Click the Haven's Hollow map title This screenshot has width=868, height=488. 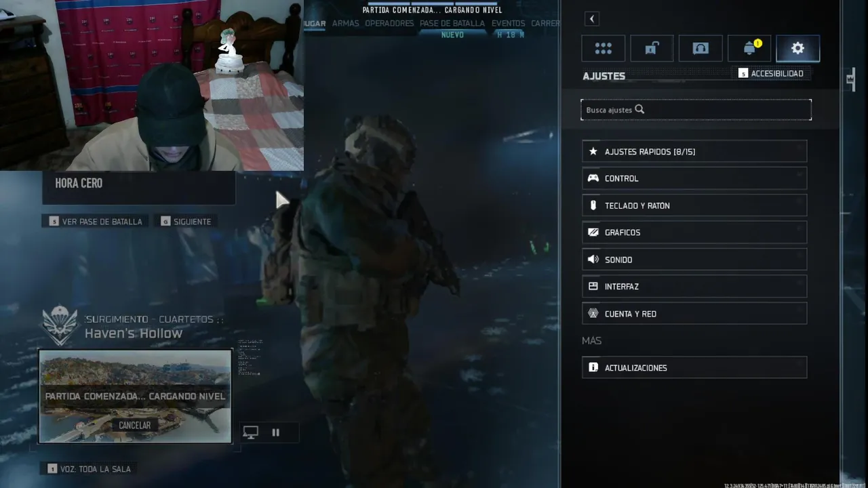[x=134, y=333]
